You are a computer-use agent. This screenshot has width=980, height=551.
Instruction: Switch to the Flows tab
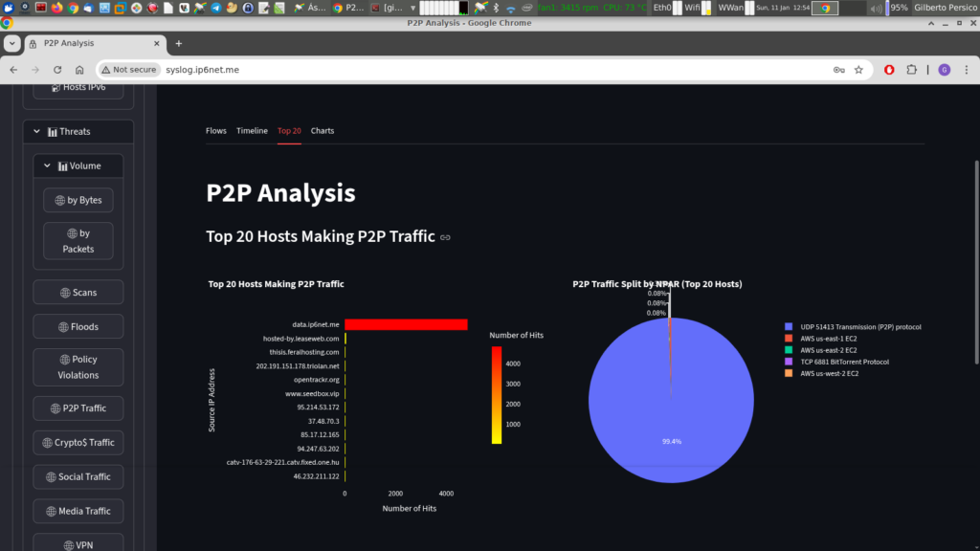tap(215, 131)
